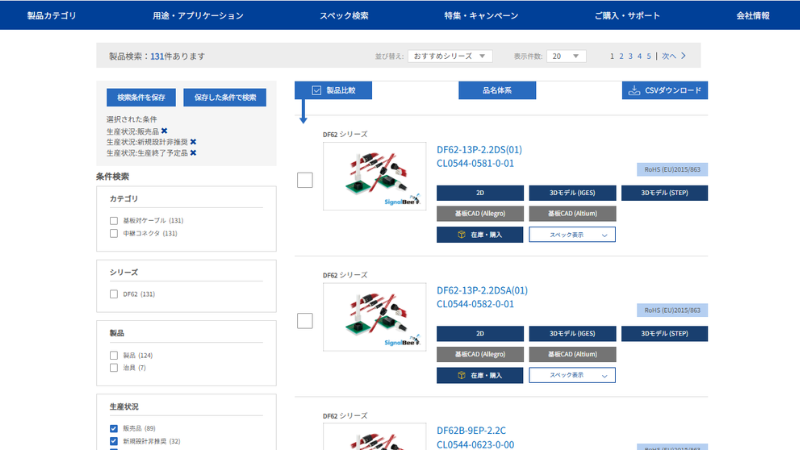
Task: Open the CL0544-0581-0-01 part number link
Action: tap(475, 163)
